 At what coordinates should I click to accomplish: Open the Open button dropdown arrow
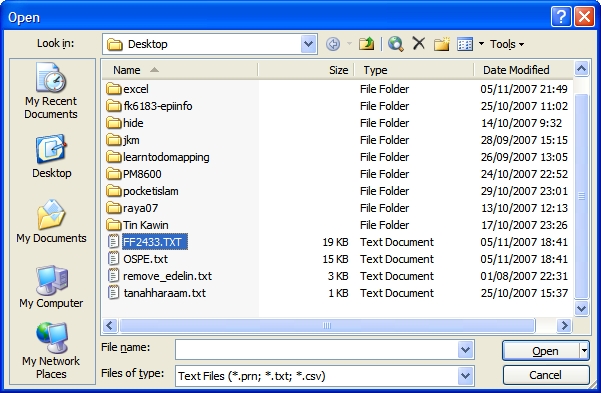tap(585, 350)
